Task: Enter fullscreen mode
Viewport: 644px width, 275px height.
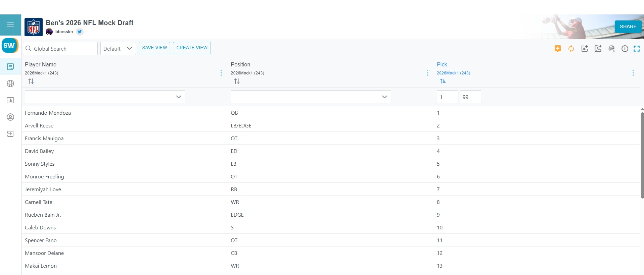Action: click(x=636, y=49)
